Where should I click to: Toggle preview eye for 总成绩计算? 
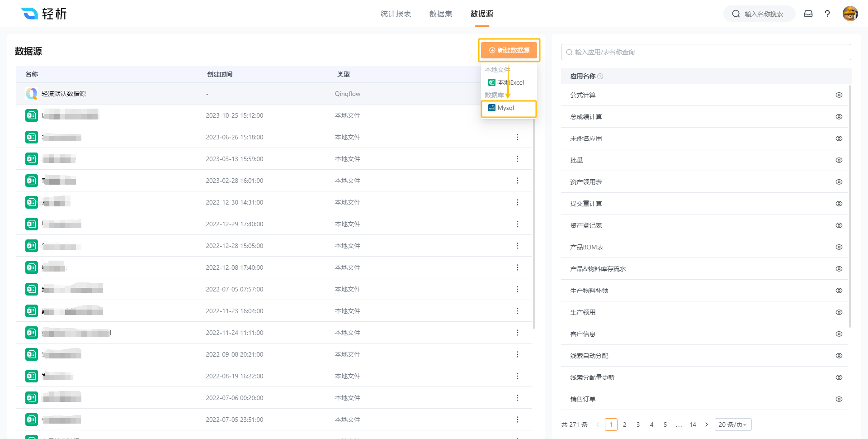[x=839, y=117]
